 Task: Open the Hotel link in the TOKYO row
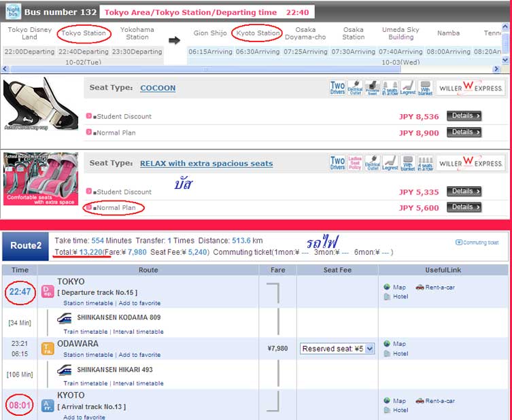[400, 296]
